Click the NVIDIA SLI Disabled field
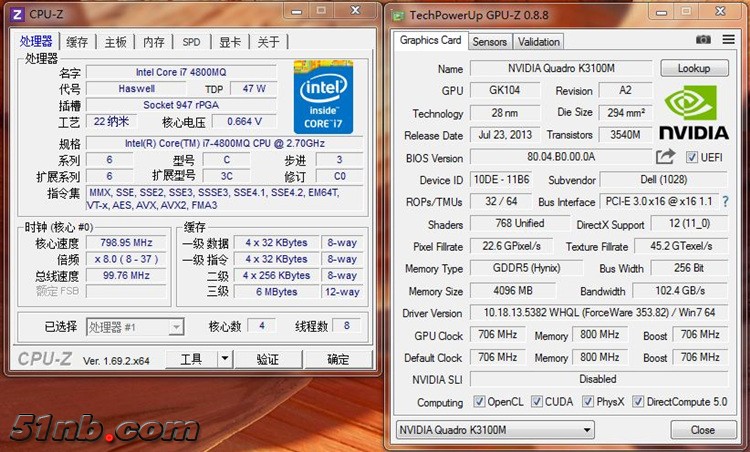The image size is (750, 452). 599,379
